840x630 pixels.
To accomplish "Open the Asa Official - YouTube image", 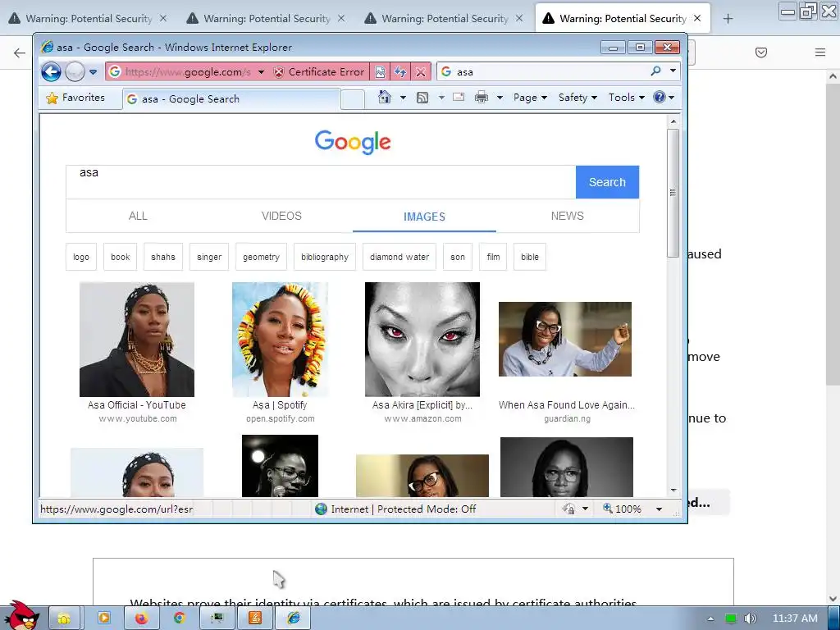I will click(137, 340).
